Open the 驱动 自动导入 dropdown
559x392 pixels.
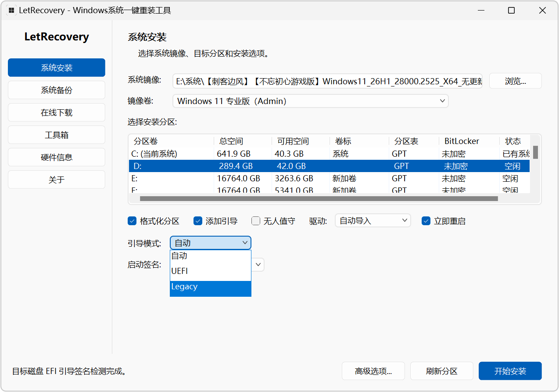tap(373, 220)
